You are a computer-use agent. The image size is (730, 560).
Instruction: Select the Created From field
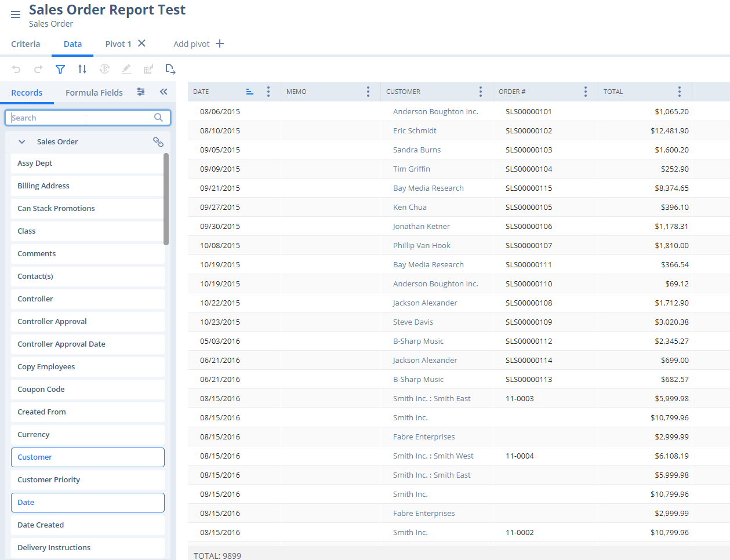click(88, 412)
